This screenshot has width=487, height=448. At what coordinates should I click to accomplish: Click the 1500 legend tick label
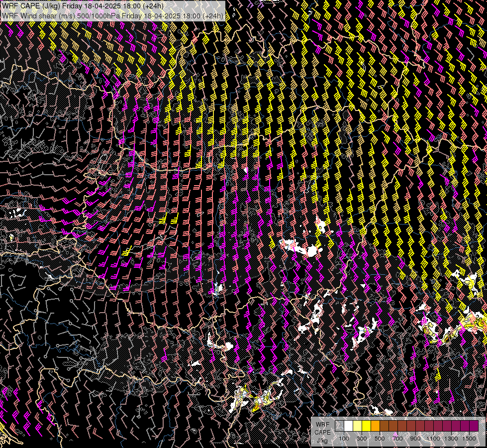click(x=469, y=439)
